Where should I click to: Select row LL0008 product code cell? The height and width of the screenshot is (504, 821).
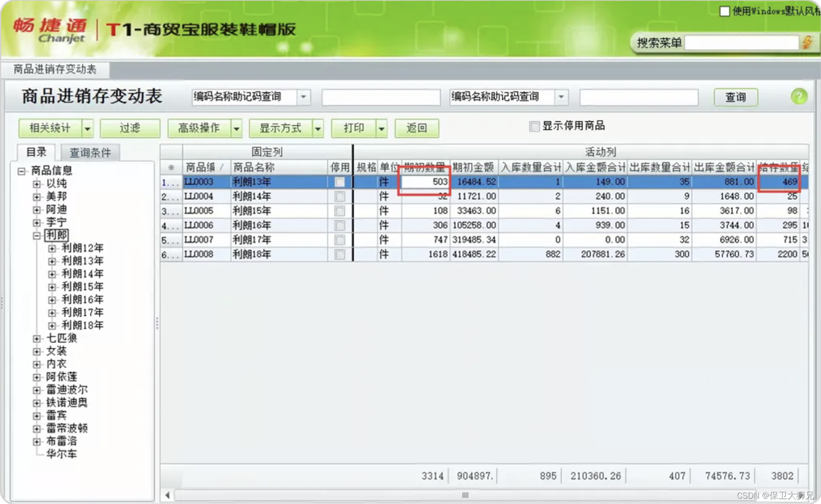click(206, 254)
